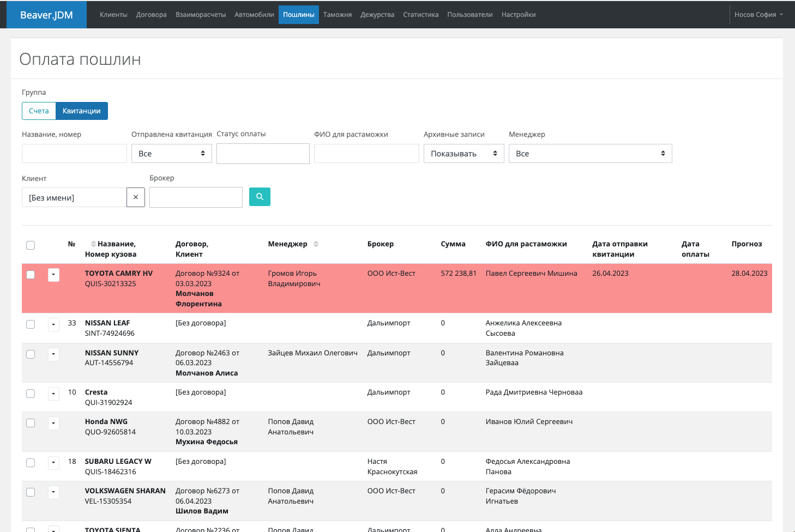Click the teal search magnifier button

pos(260,197)
